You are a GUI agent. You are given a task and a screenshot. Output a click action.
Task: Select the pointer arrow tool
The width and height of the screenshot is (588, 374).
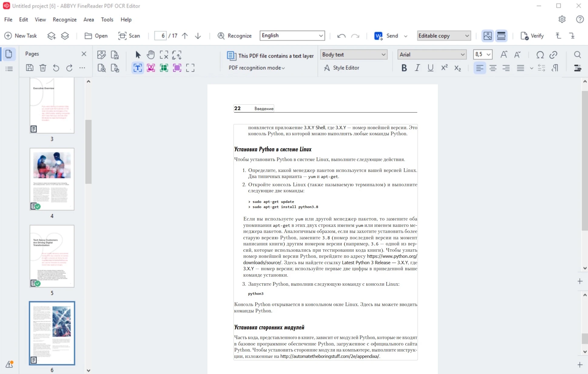coord(138,55)
